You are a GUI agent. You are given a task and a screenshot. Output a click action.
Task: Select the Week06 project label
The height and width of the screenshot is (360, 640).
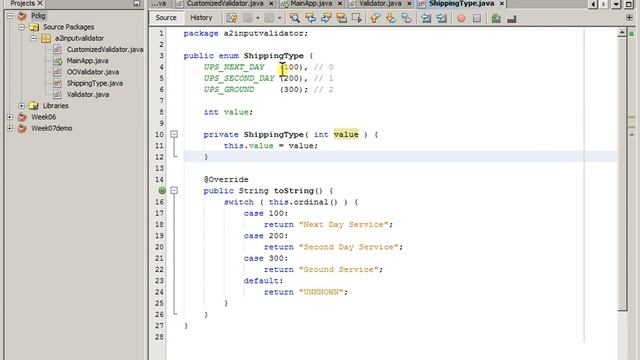pyautogui.click(x=43, y=117)
